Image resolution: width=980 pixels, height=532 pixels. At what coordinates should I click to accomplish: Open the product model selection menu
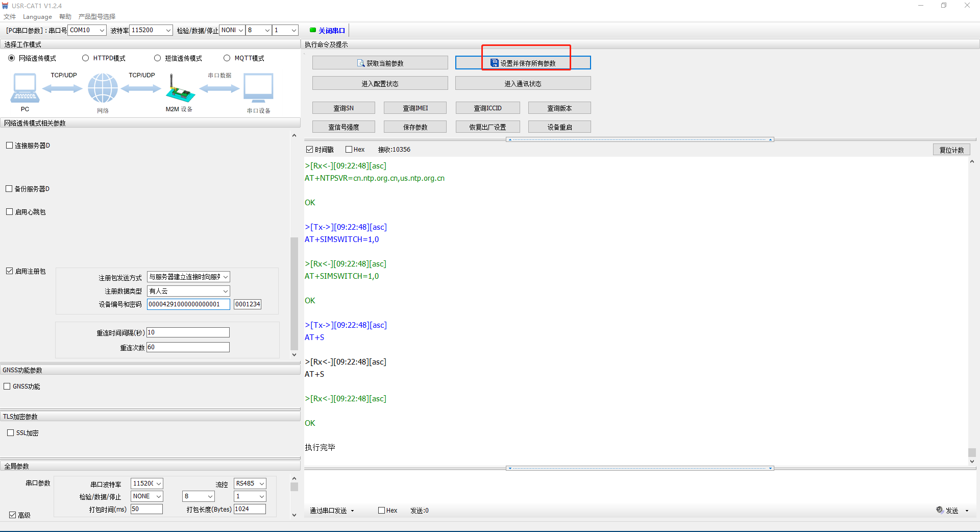click(97, 17)
